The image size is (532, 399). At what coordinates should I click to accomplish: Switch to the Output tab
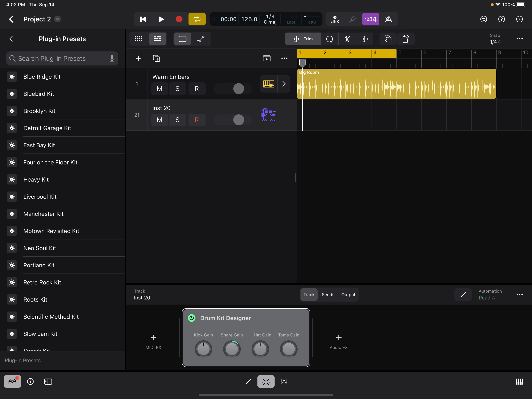[348, 295]
